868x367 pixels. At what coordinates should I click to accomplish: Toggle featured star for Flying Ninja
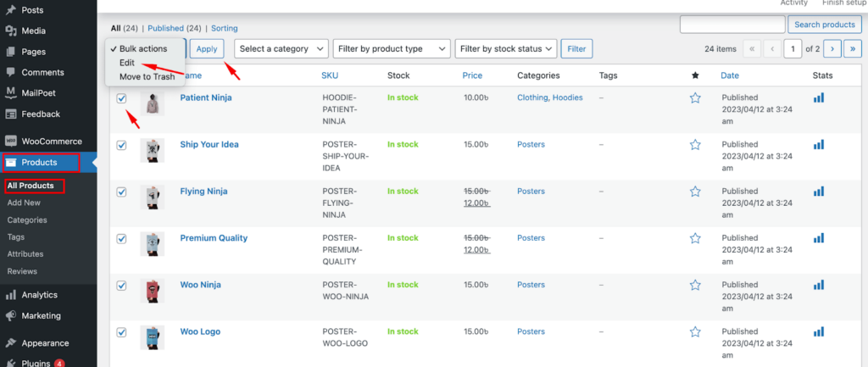point(695,192)
